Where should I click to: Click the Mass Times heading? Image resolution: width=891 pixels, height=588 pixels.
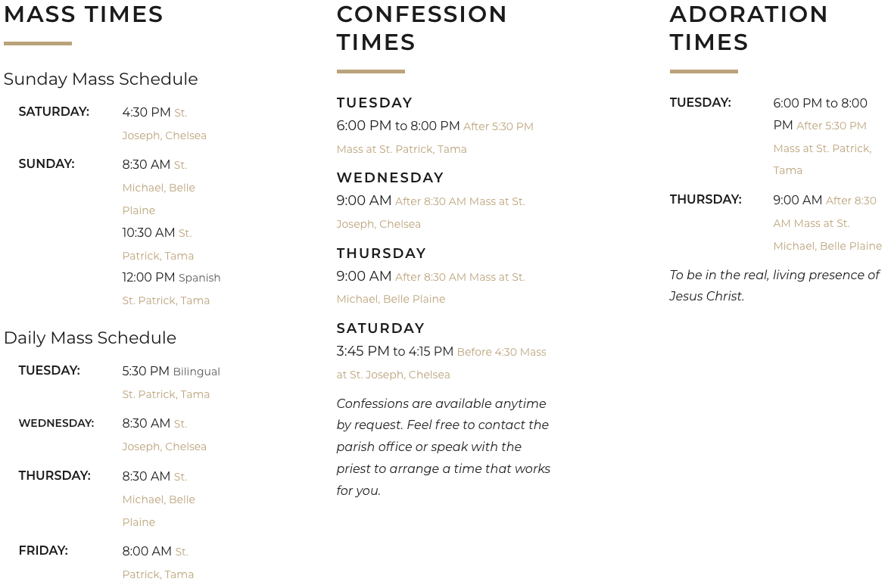(83, 14)
